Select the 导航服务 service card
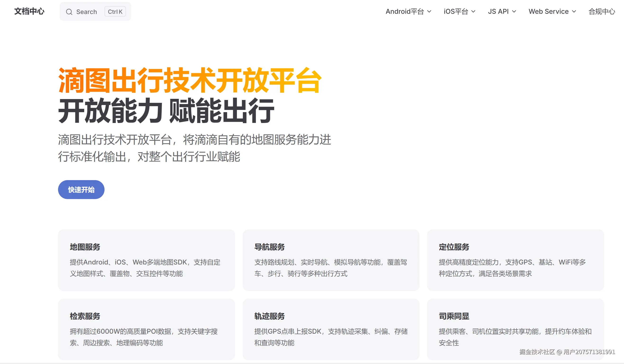This screenshot has height=364, width=624. click(331, 260)
